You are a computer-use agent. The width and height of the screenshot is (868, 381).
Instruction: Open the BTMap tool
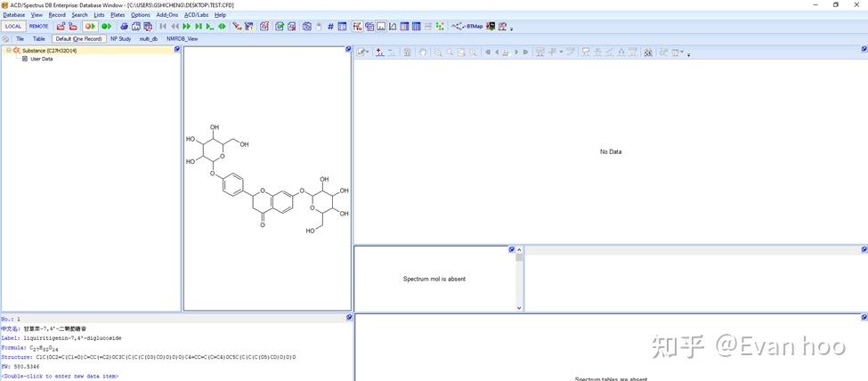tap(467, 26)
